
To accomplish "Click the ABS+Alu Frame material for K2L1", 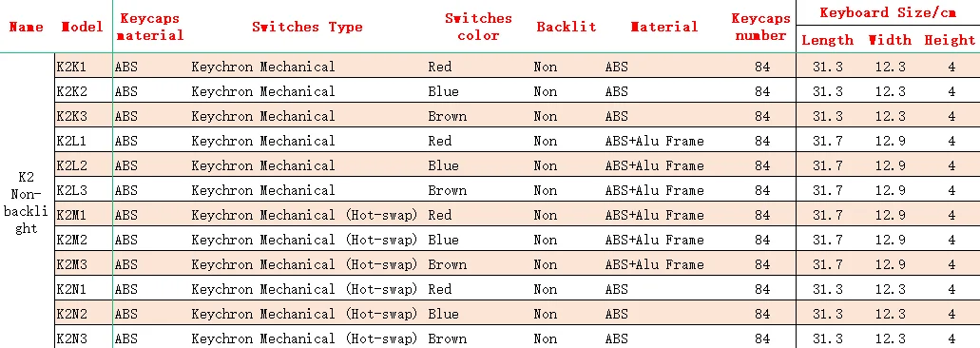I will click(x=654, y=141).
